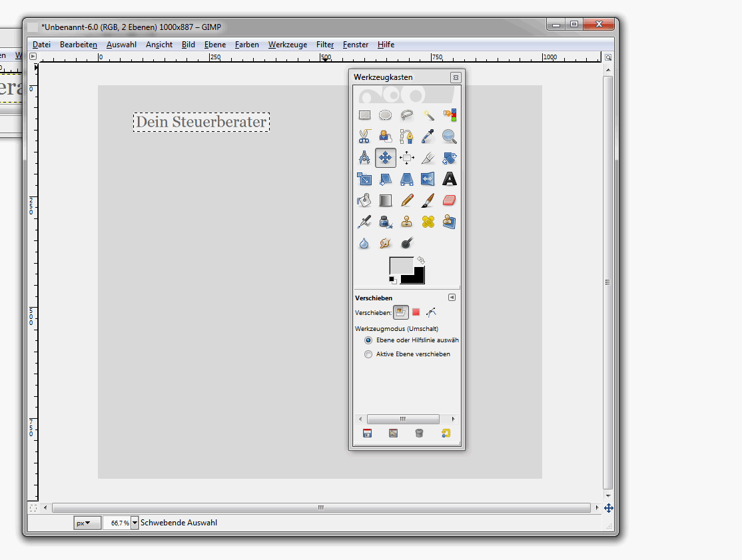Image resolution: width=742 pixels, height=560 pixels.
Task: Reset tool options to defaults button
Action: pos(446,433)
